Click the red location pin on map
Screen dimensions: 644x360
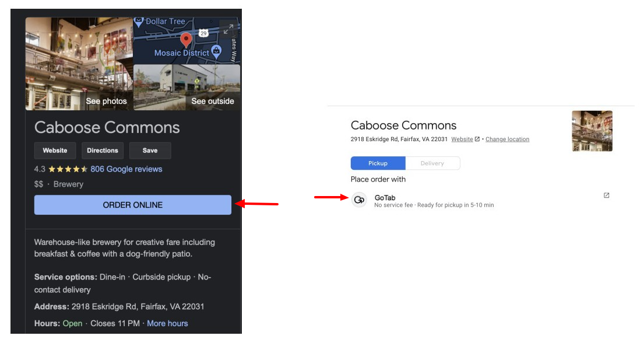pos(186,40)
